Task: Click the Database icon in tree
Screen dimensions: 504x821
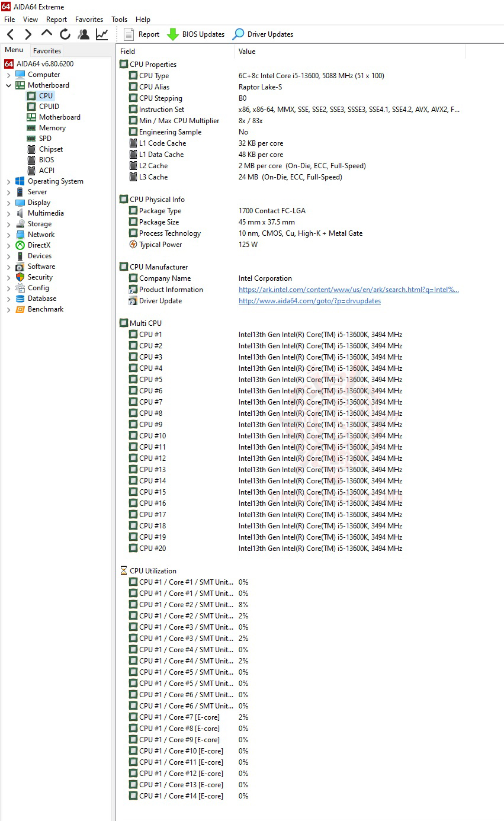Action: pos(20,299)
